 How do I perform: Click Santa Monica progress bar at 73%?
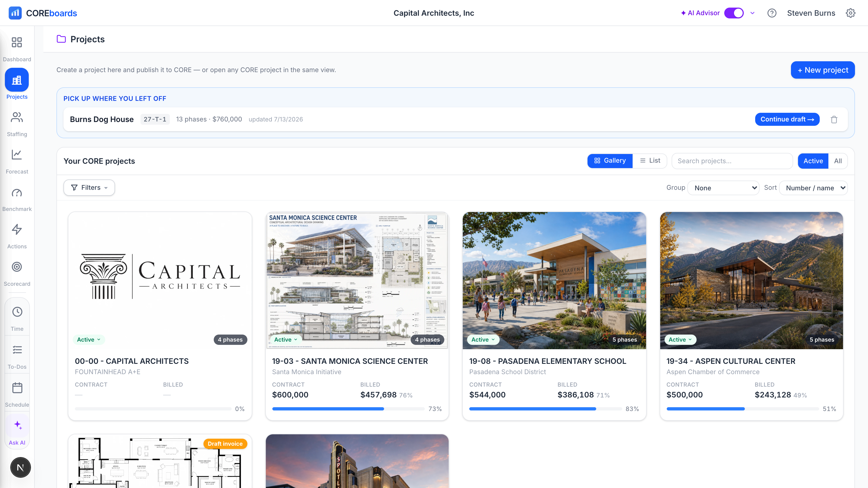coord(348,409)
